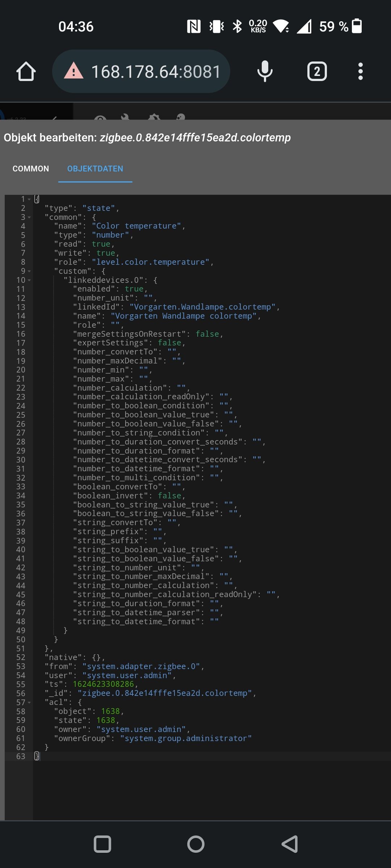391x868 pixels.
Task: Click the role value "level.color.temperature"
Action: [x=151, y=262]
